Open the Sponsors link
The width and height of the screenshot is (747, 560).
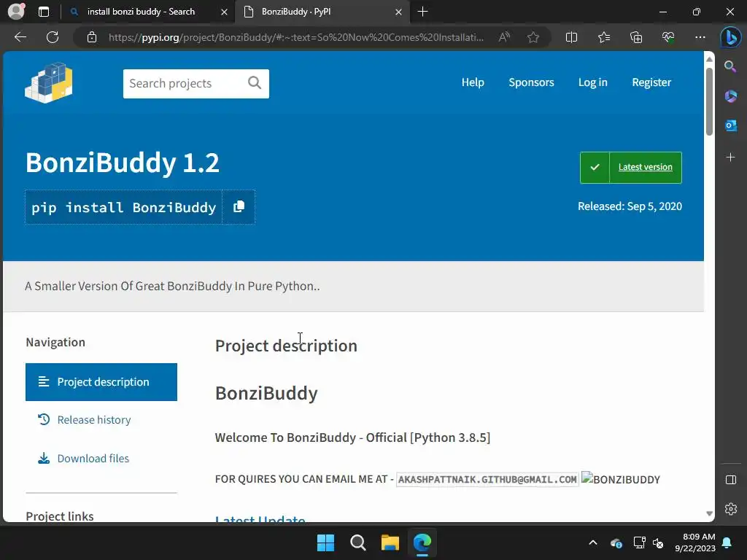pos(531,82)
